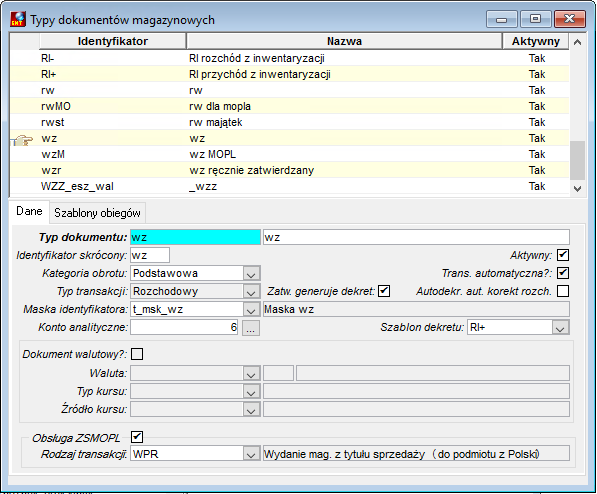The width and height of the screenshot is (597, 494).
Task: Click the Identyfikator skrócony field
Action: [150, 255]
